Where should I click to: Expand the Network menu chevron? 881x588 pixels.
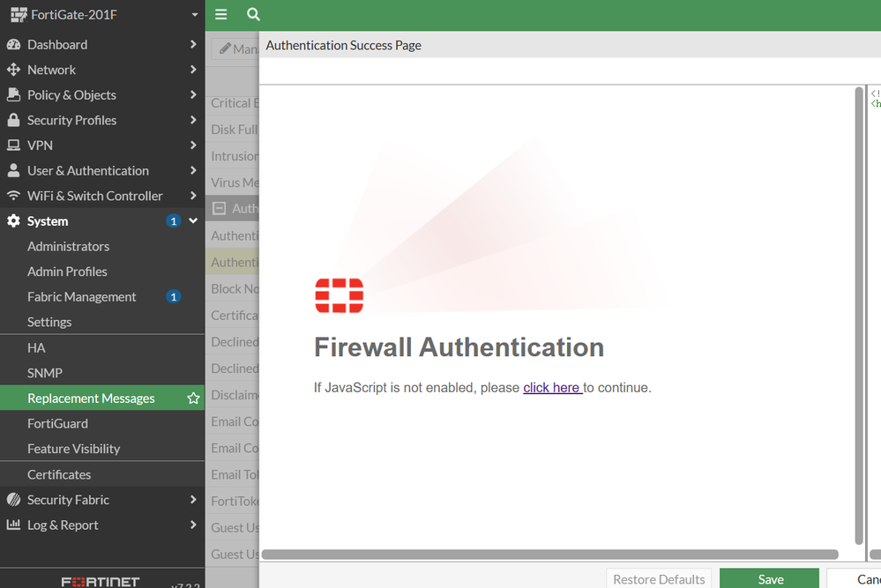pos(193,70)
